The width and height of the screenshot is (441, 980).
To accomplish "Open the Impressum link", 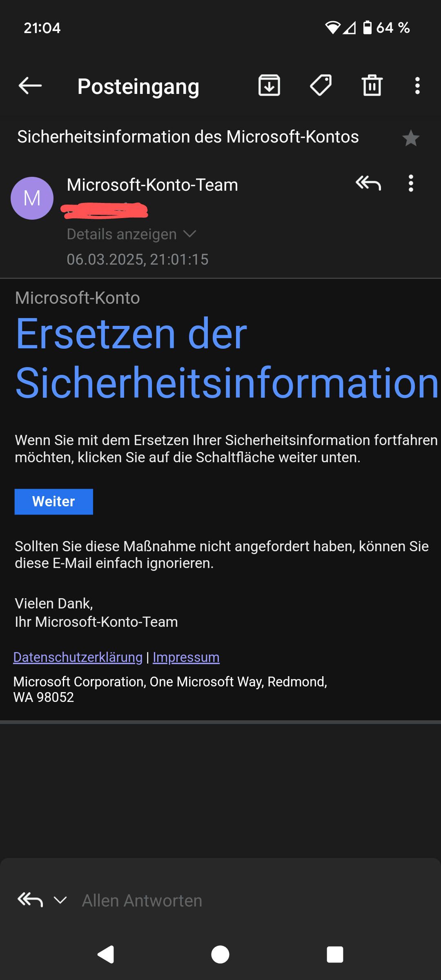I will [x=186, y=657].
